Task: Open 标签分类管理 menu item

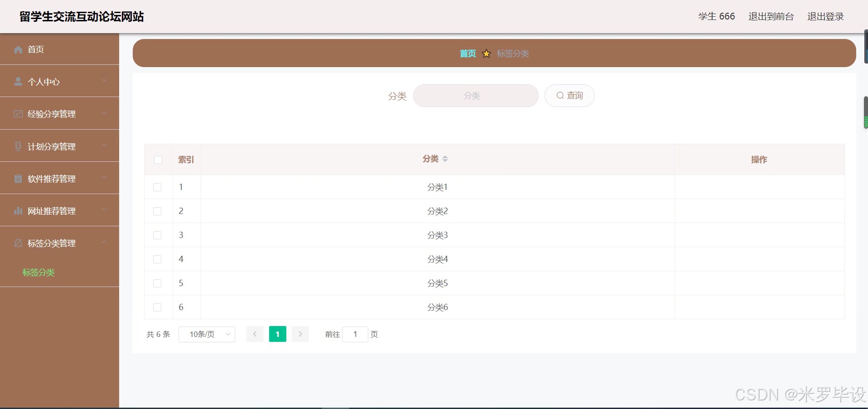Action: point(59,243)
